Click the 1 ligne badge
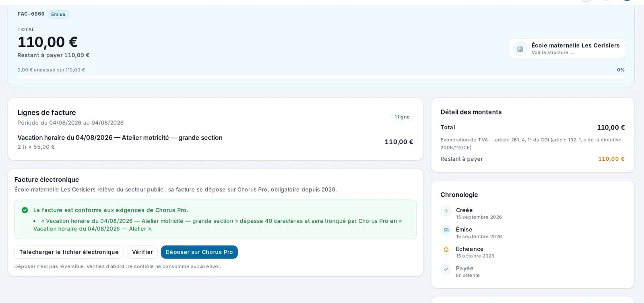 point(402,117)
